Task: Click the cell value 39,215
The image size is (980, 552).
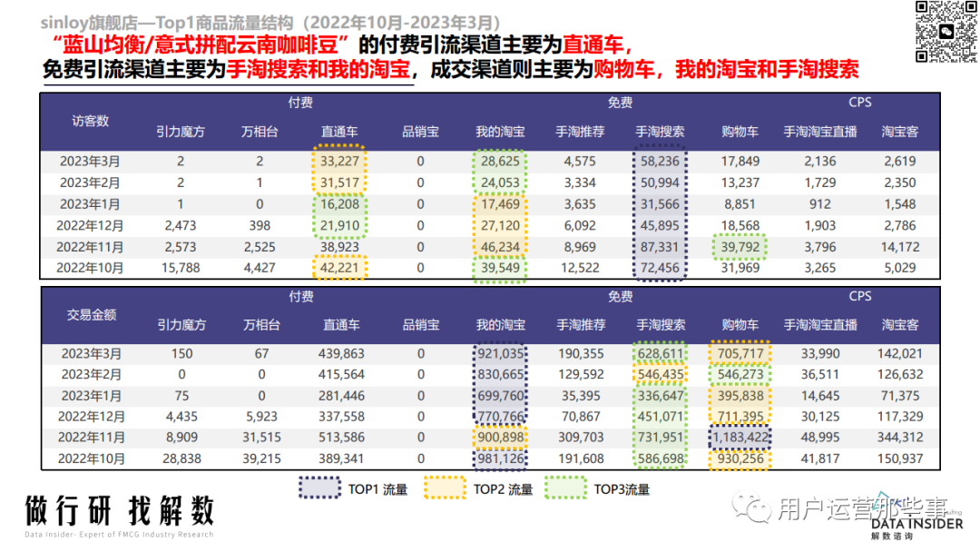Action: click(261, 458)
